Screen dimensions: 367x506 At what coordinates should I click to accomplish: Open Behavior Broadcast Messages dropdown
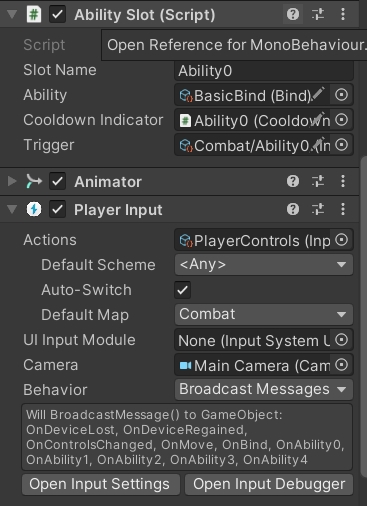pos(264,389)
